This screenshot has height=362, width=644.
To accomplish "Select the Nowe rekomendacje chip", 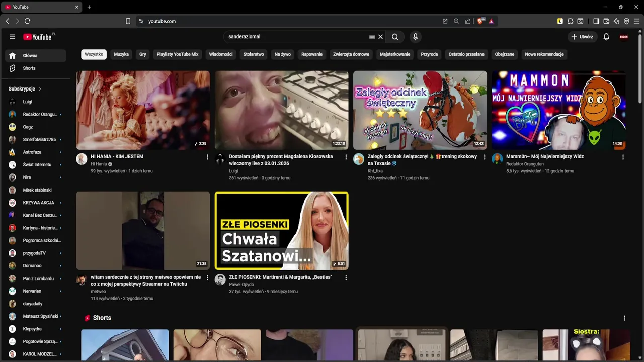I will pyautogui.click(x=544, y=54).
